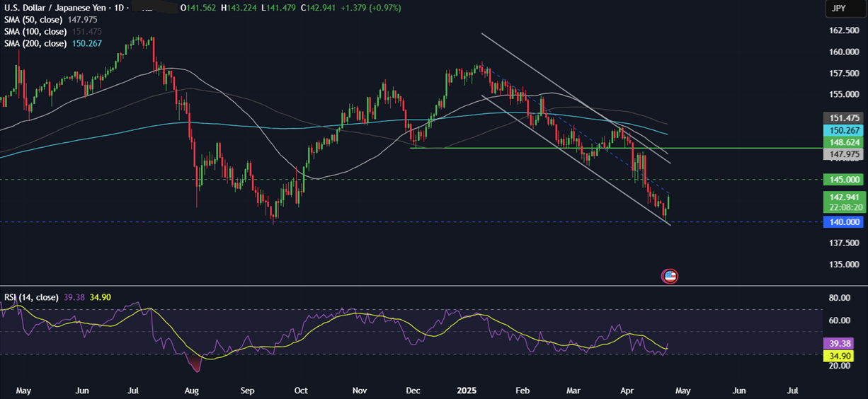Click the Sep label on time axis
Viewport: 868px width, 399px height.
coord(246,391)
